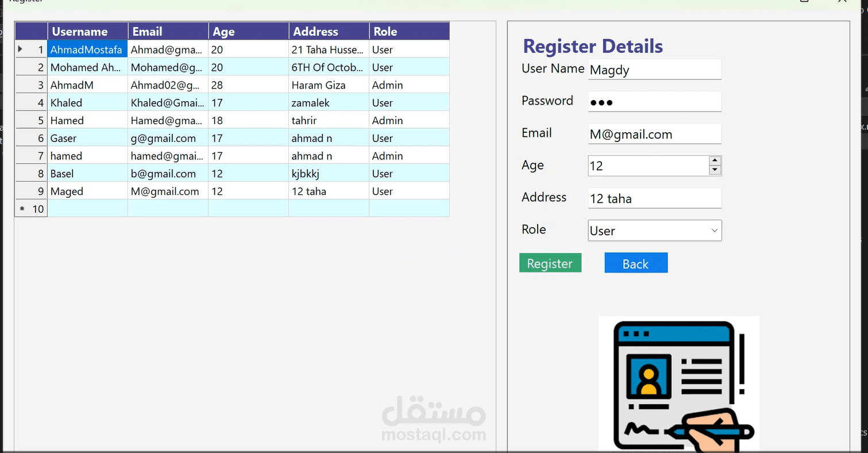
Task: Select the age 18 cell
Action: coord(249,121)
